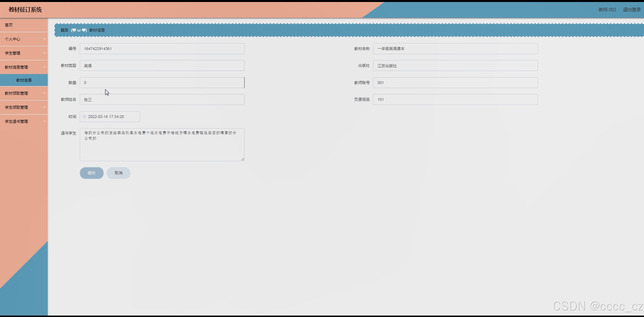Click the 退出登录 logout link
Screen dimensions: 644x317
(631, 10)
